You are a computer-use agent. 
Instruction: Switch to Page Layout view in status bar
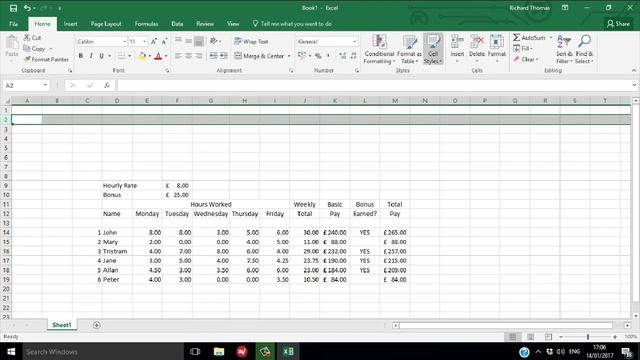coord(531,337)
